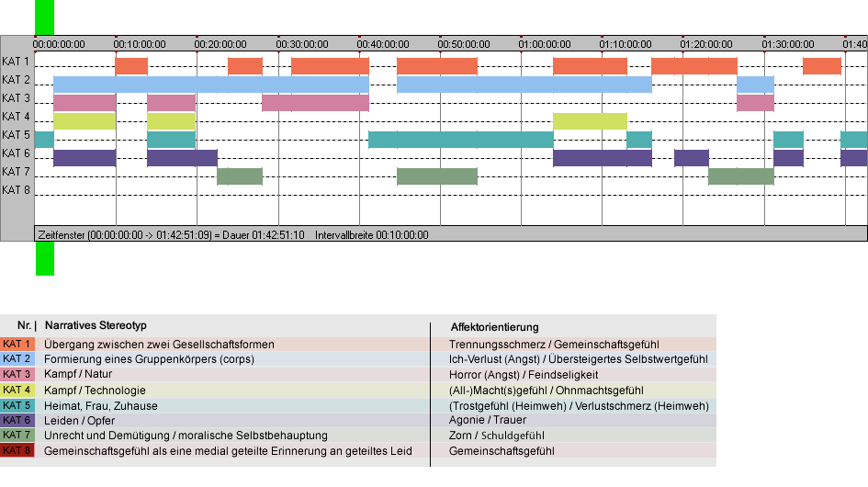868x487 pixels.
Task: Click the 'Narratives Stereotyp' column header
Action: (96, 325)
